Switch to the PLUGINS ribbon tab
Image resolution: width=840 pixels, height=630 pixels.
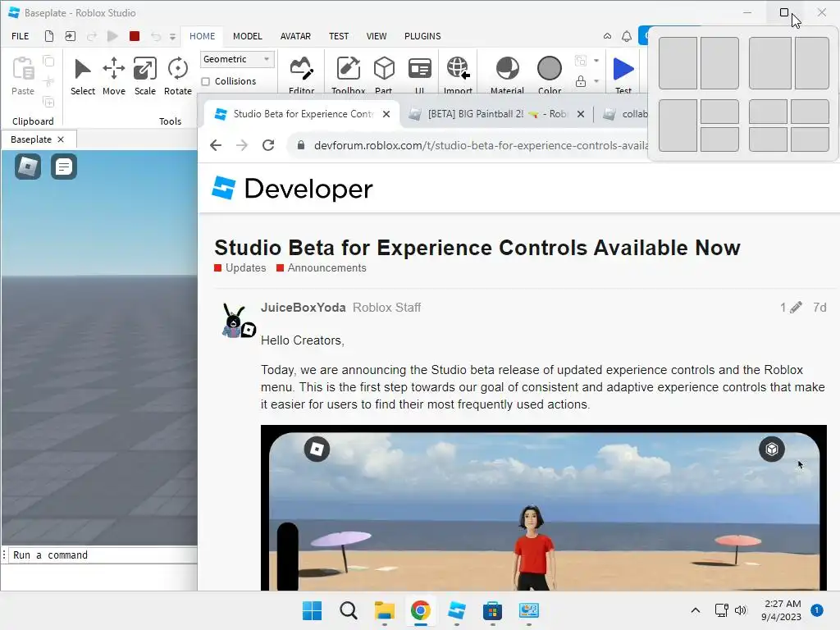coord(422,36)
